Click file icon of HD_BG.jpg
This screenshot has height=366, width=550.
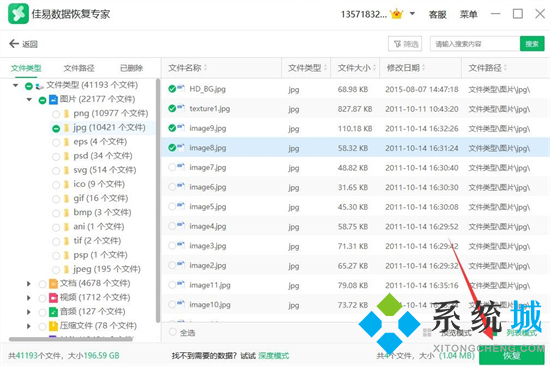(x=181, y=88)
